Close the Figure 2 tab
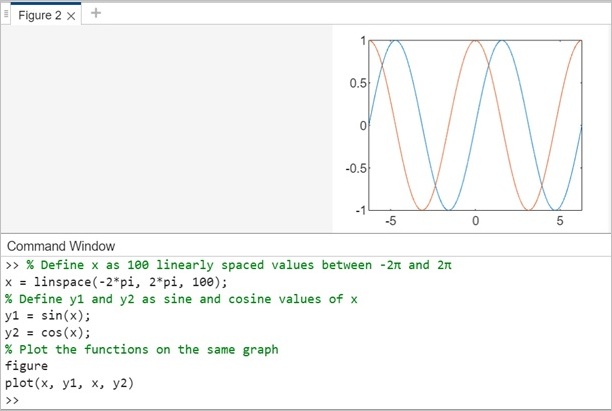 click(x=70, y=15)
